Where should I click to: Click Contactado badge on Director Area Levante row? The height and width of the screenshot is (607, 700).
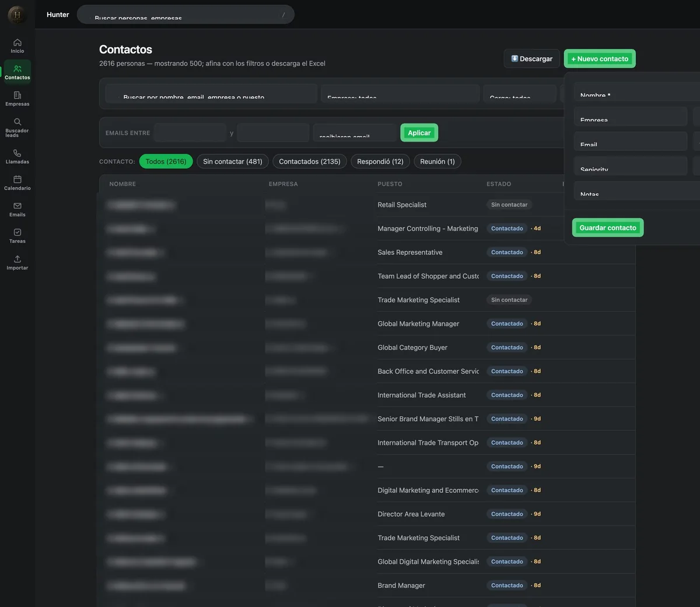(507, 514)
